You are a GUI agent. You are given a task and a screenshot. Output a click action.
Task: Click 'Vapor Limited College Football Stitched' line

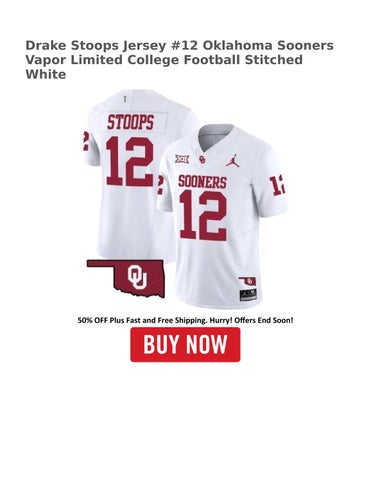[x=164, y=60]
